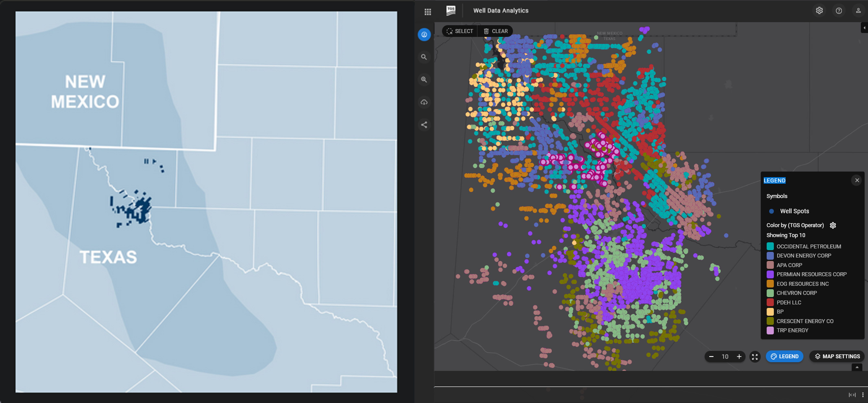This screenshot has height=403, width=868.
Task: Click the SELECT lasso tool button
Action: (x=460, y=31)
